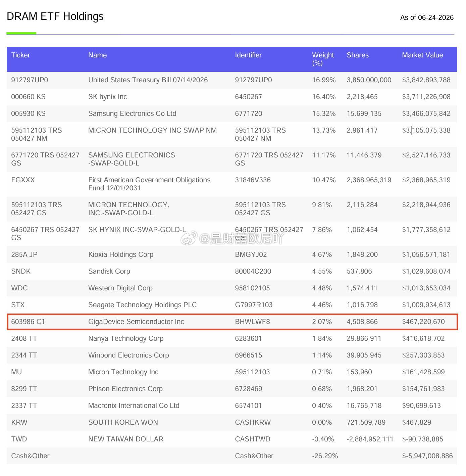Click the Market Value column header
The width and height of the screenshot is (466, 476).
(x=422, y=55)
